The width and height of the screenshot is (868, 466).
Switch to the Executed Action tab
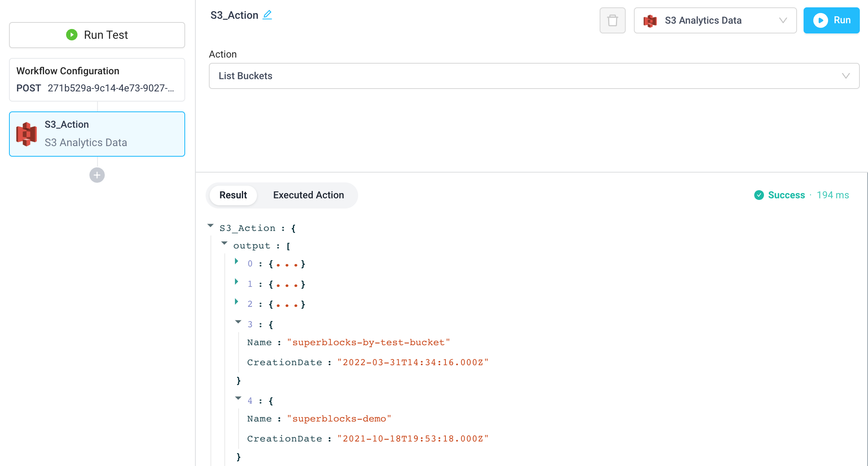coord(308,195)
